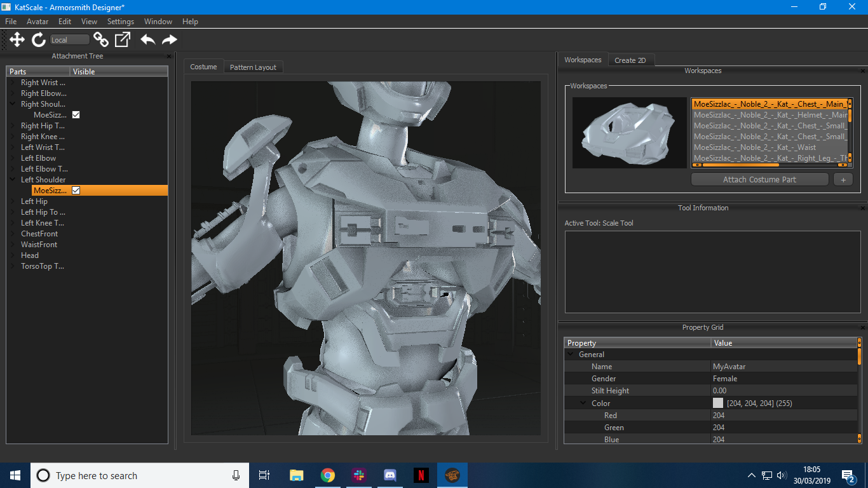Viewport: 868px width, 488px height.
Task: Click in the Windows search box
Action: (x=140, y=475)
